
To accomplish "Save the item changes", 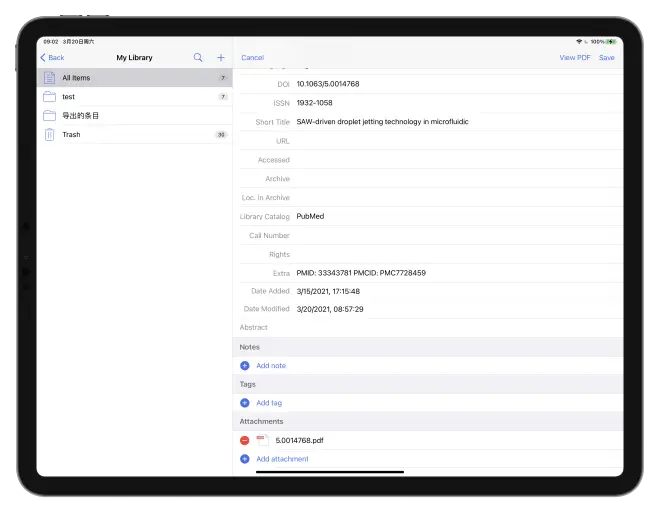I will coord(607,58).
